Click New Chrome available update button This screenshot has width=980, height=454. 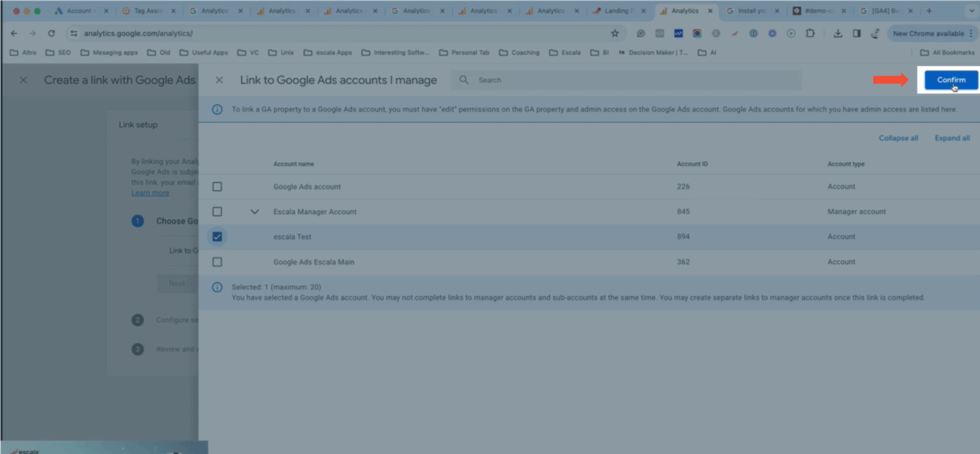click(928, 33)
